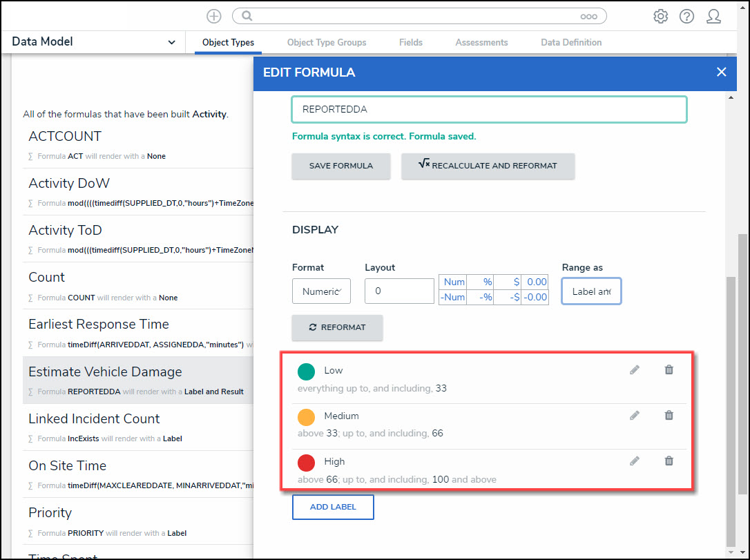Image resolution: width=750 pixels, height=560 pixels.
Task: Click the Layout input field
Action: (399, 291)
